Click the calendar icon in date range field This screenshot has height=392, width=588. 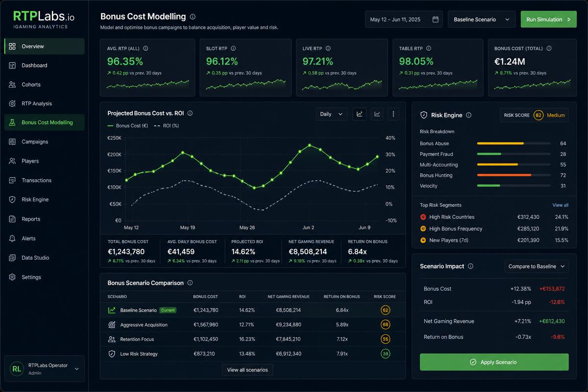[x=436, y=20]
